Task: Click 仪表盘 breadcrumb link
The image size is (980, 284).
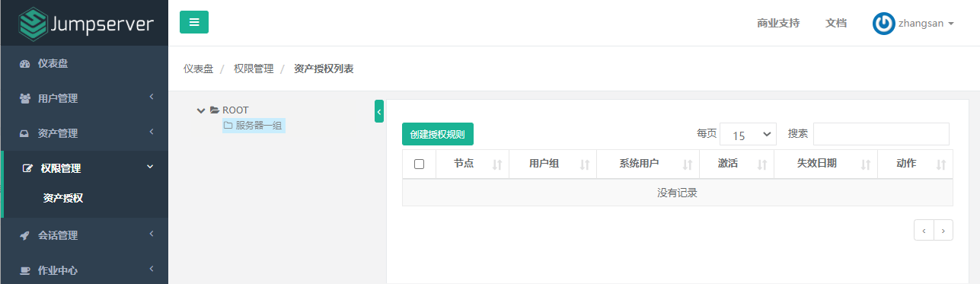Action: pos(198,69)
